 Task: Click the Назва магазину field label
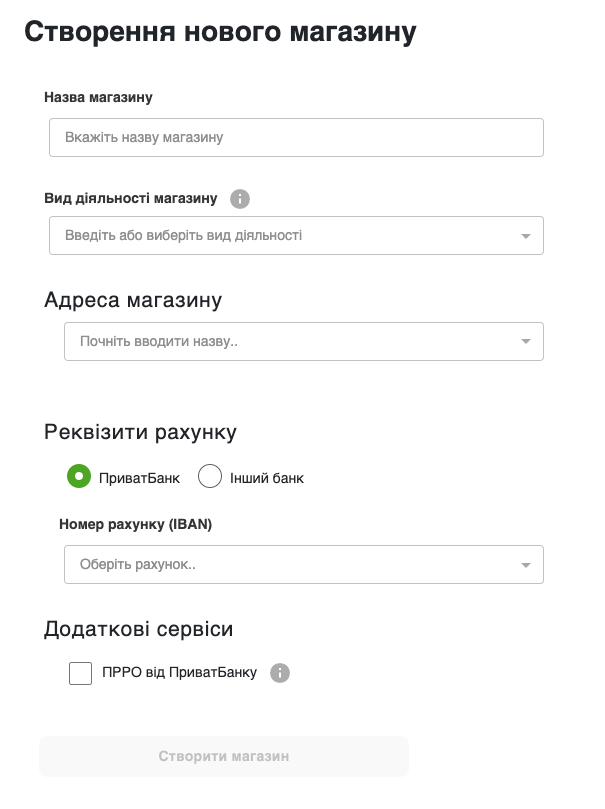pos(98,97)
